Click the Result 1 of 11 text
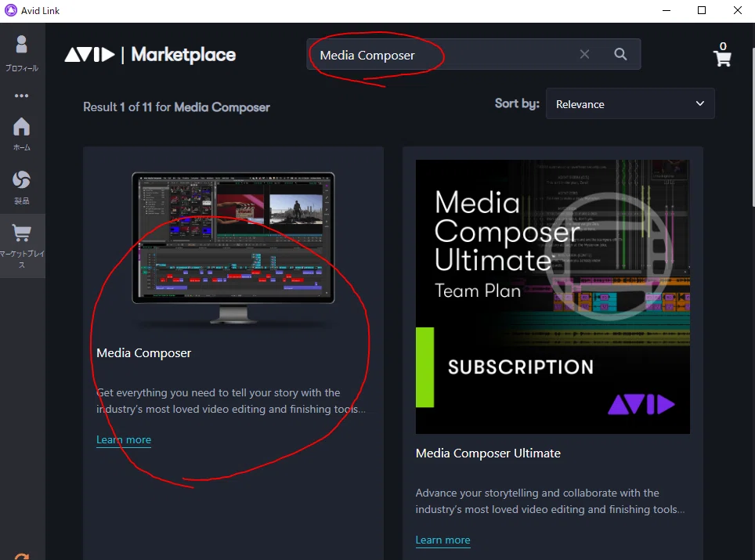Viewport: 755px width, 560px height. (x=176, y=107)
